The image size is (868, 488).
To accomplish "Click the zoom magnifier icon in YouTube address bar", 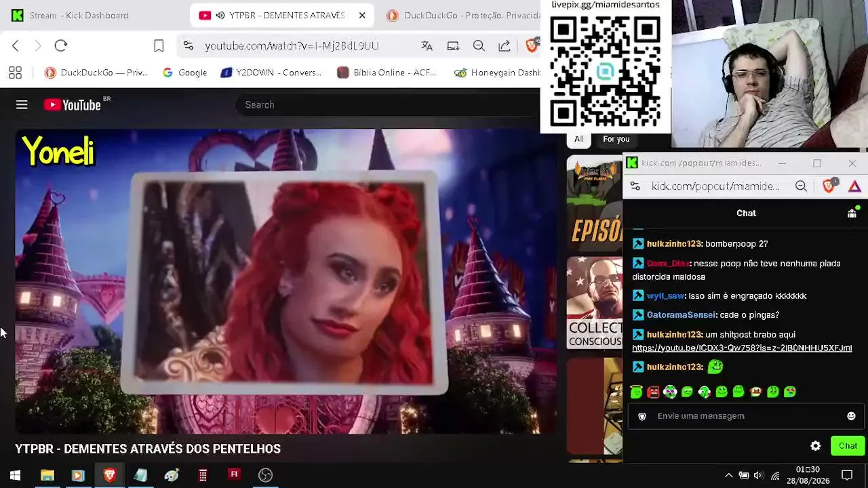I will click(x=479, y=45).
